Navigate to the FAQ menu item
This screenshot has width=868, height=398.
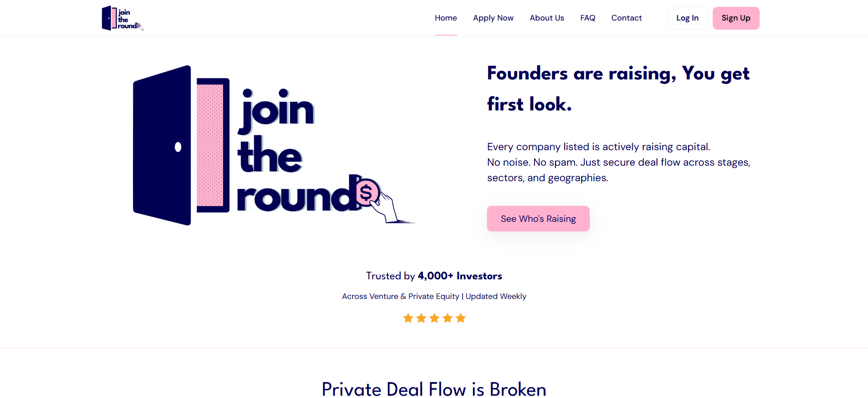pos(587,18)
